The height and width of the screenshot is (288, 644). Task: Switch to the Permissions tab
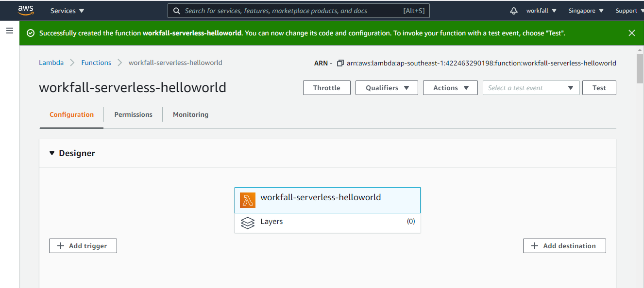(133, 114)
